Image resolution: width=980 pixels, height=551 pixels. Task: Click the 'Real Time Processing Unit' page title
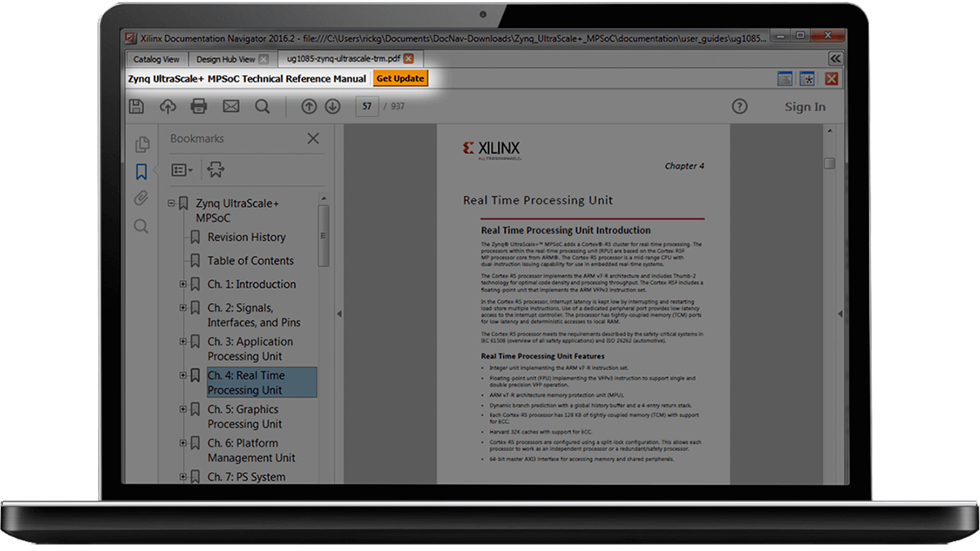point(538,200)
